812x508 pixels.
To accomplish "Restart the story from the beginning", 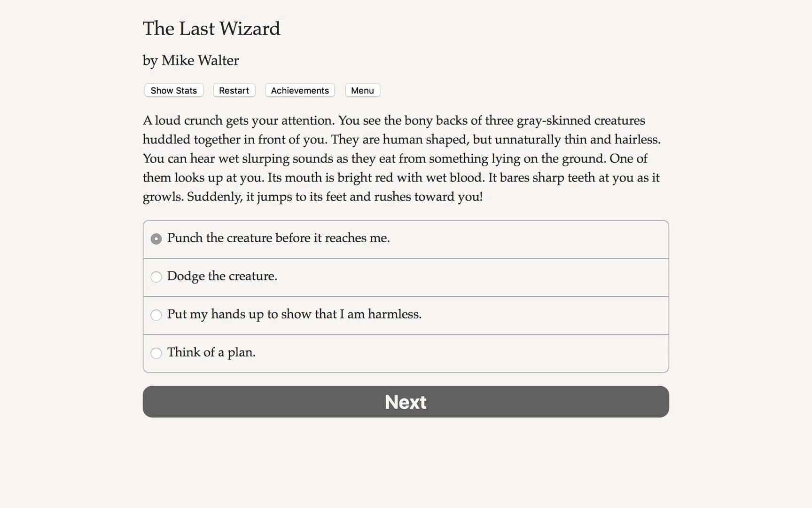I will click(x=234, y=90).
